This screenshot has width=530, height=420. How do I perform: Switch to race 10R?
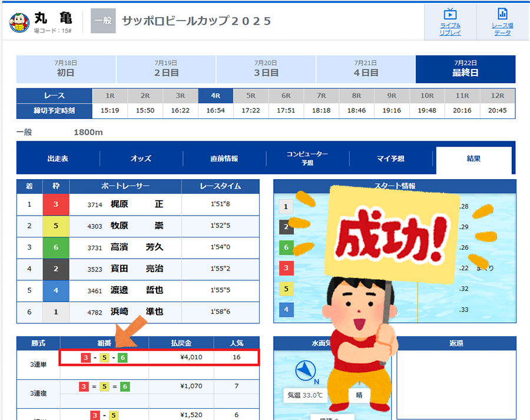tap(427, 95)
